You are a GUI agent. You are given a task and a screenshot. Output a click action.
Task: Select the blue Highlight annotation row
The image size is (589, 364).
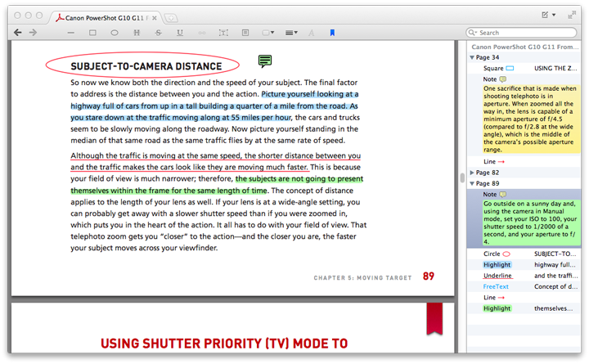[x=524, y=264]
